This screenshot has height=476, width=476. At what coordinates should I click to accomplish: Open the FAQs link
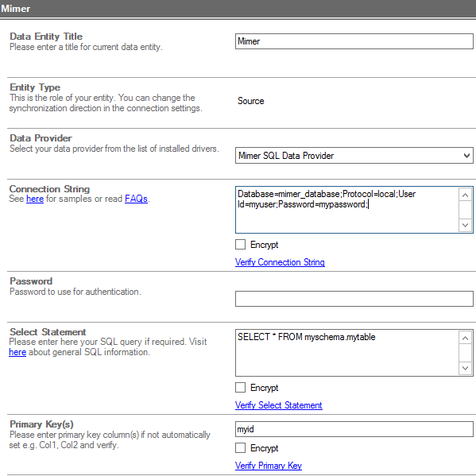[x=136, y=199]
